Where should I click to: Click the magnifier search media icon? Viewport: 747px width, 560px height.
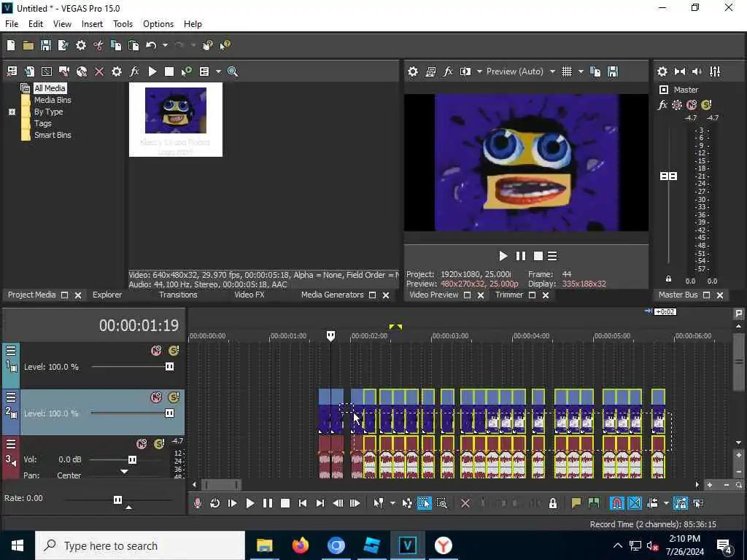233,71
